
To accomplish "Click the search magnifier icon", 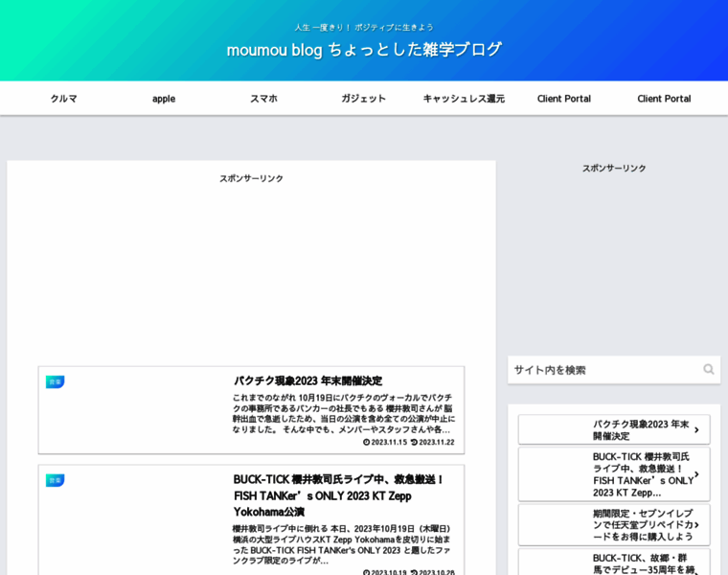I will coord(708,370).
